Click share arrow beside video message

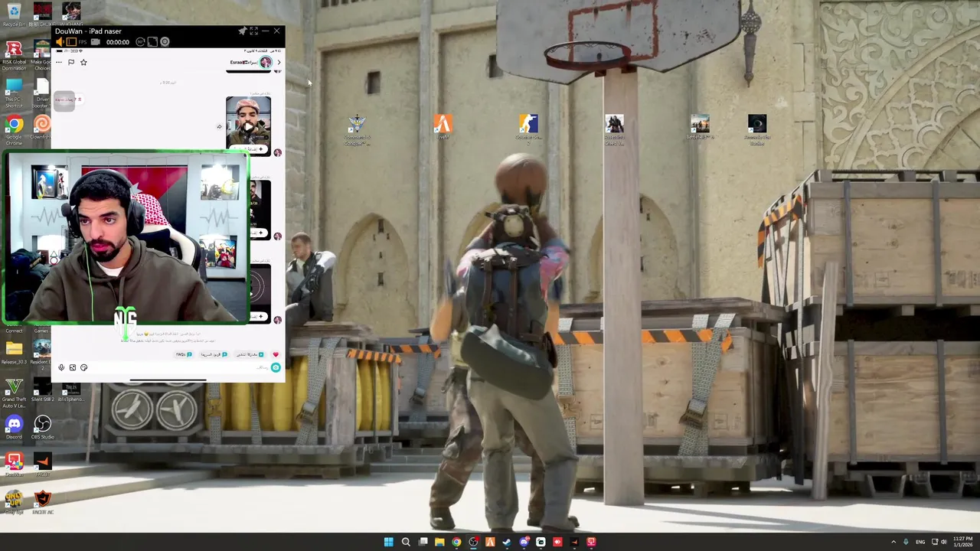point(219,126)
